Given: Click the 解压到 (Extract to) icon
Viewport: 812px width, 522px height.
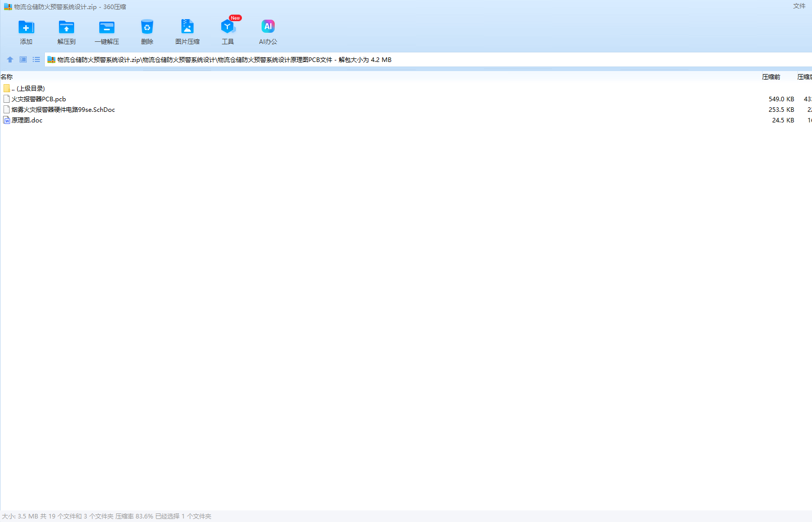Looking at the screenshot, I should pyautogui.click(x=66, y=28).
